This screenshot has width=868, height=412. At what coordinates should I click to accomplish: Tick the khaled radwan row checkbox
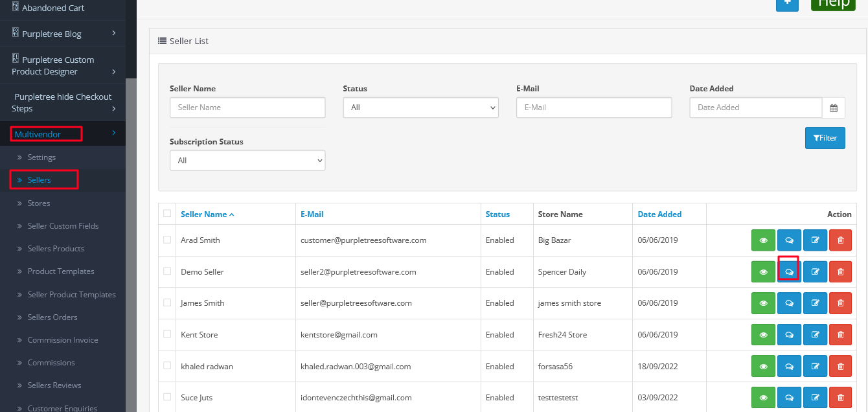click(168, 365)
